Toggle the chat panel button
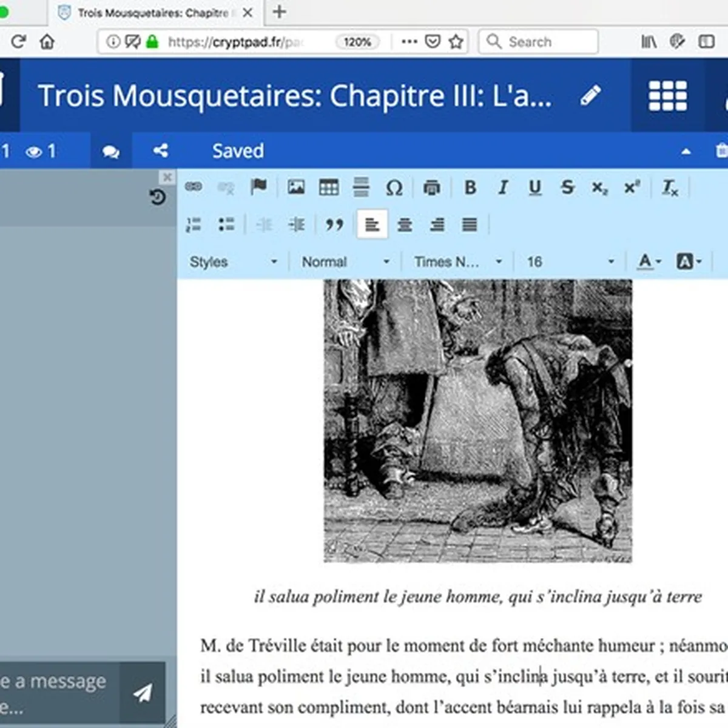The height and width of the screenshot is (728, 728). 111,151
